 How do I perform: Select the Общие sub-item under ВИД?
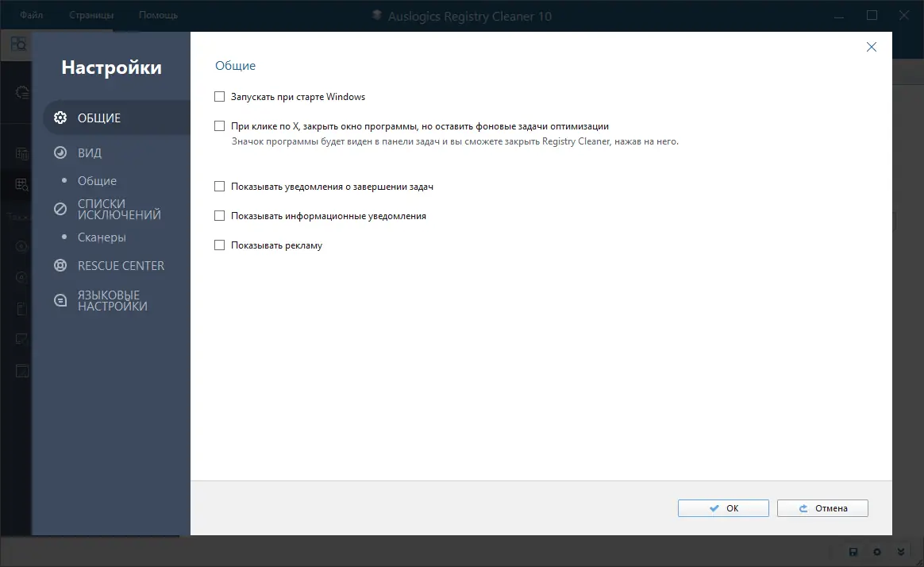pyautogui.click(x=97, y=181)
